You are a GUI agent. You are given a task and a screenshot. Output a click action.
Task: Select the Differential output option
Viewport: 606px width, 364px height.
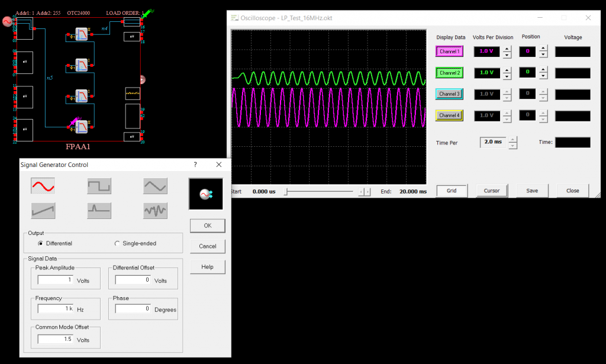tap(40, 243)
